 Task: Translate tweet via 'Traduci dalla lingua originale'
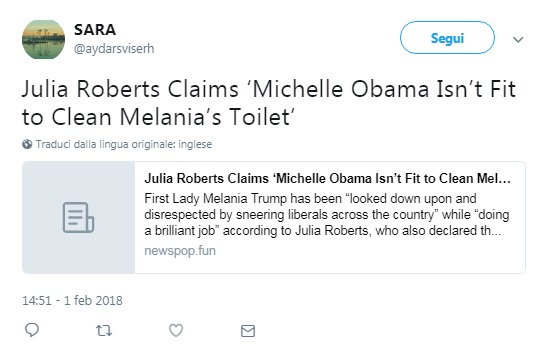coord(124,144)
